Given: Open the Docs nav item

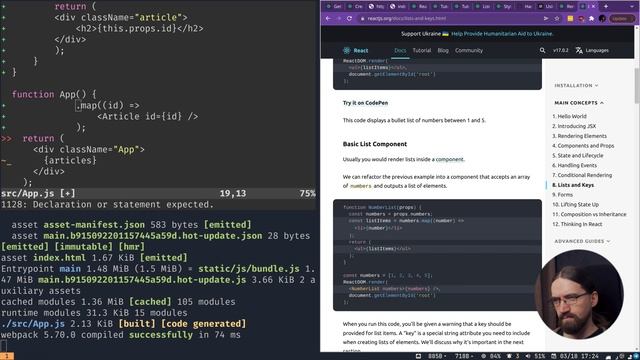Looking at the screenshot, I should pos(400,51).
